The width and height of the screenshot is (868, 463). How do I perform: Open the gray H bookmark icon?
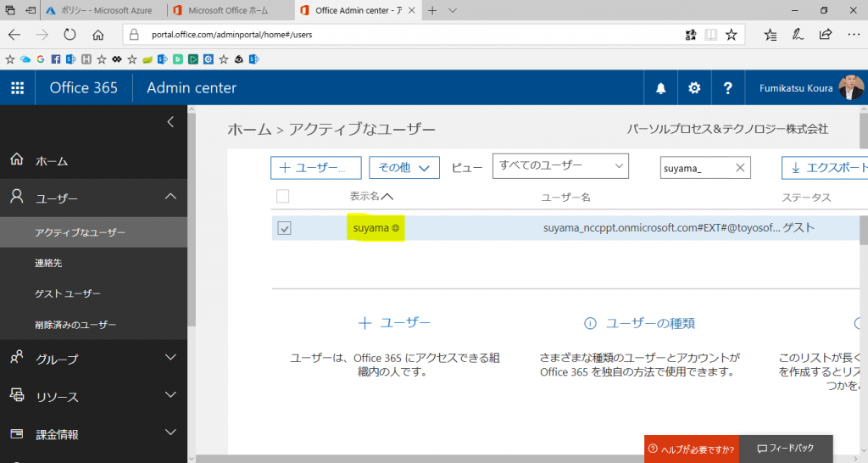point(86,59)
